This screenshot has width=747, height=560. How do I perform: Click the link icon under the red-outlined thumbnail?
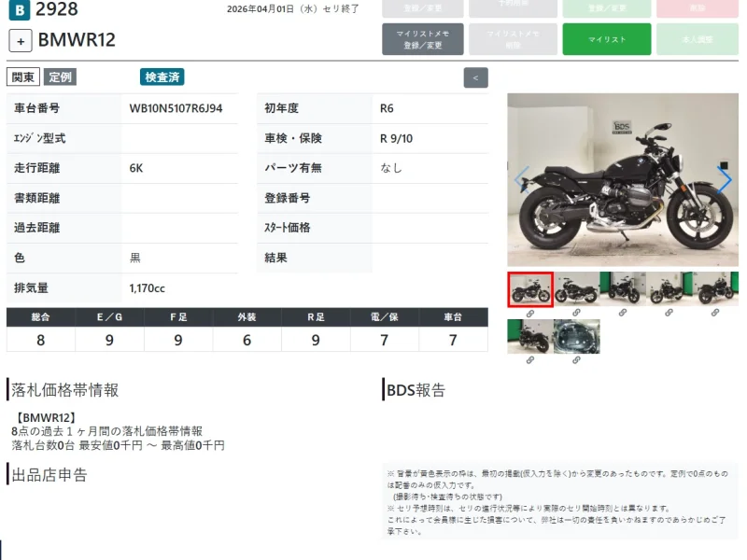530,314
